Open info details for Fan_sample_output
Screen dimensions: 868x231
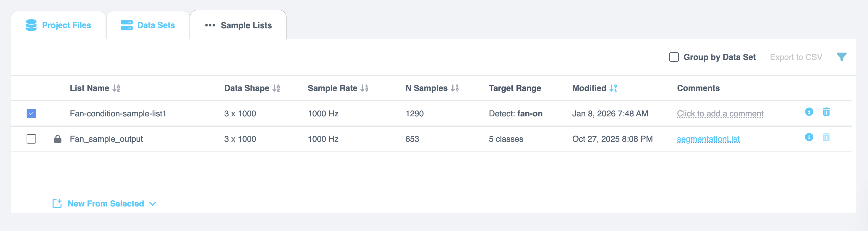tap(809, 137)
